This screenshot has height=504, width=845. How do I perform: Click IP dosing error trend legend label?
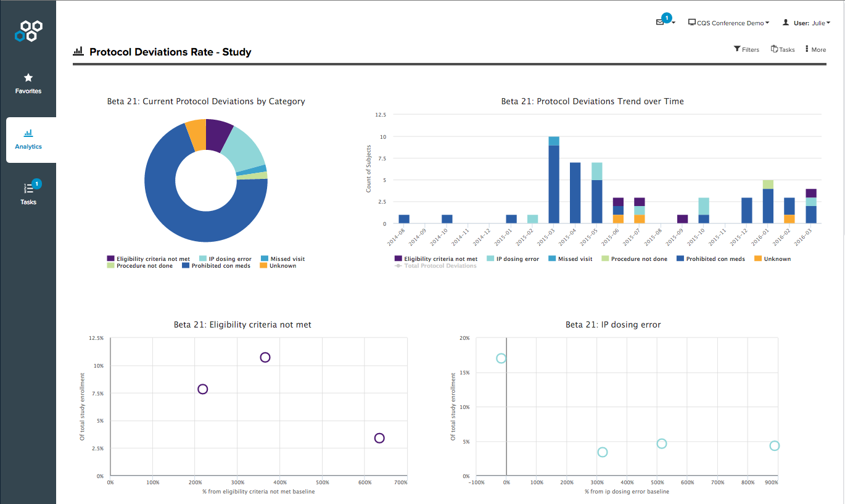(x=517, y=259)
